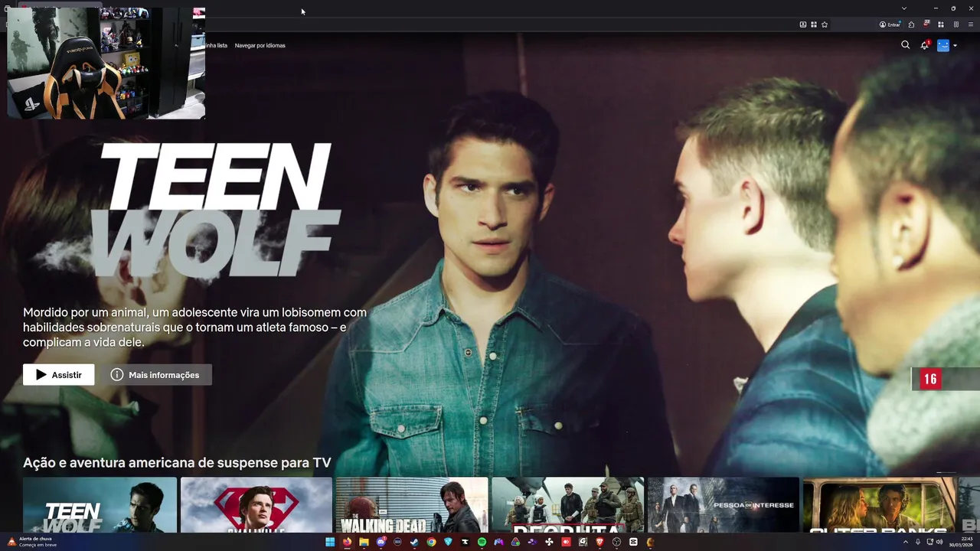This screenshot has width=980, height=551.
Task: Open the Netflix search icon
Action: click(905, 45)
